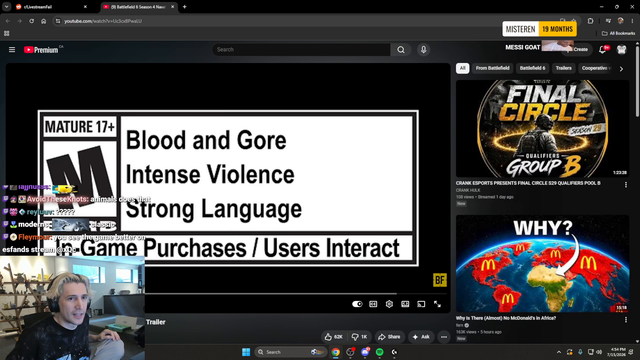Go to the YouTube Premium home logo
640x360 pixels.
click(x=41, y=50)
